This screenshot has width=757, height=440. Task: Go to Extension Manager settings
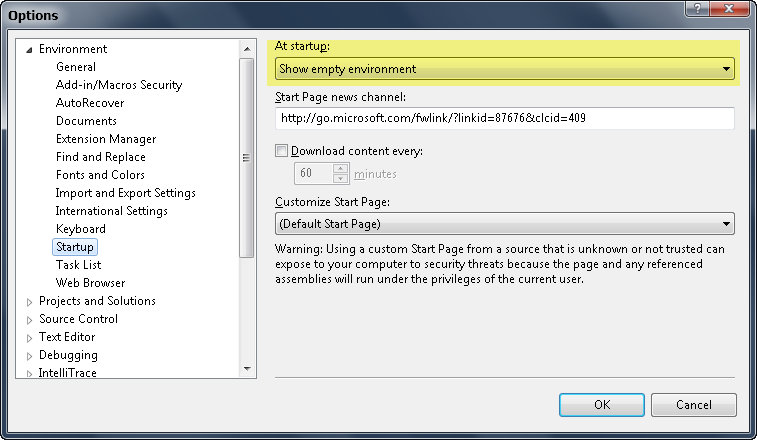pyautogui.click(x=105, y=139)
